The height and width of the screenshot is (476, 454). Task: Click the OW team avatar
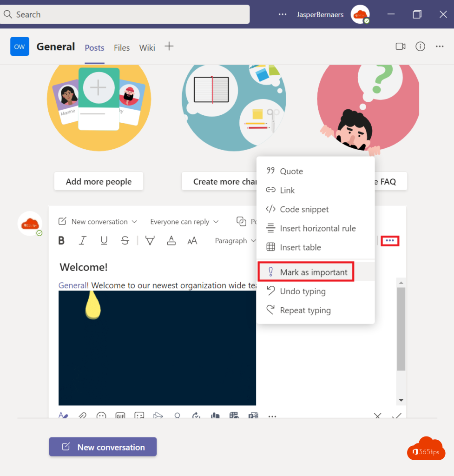point(20,46)
